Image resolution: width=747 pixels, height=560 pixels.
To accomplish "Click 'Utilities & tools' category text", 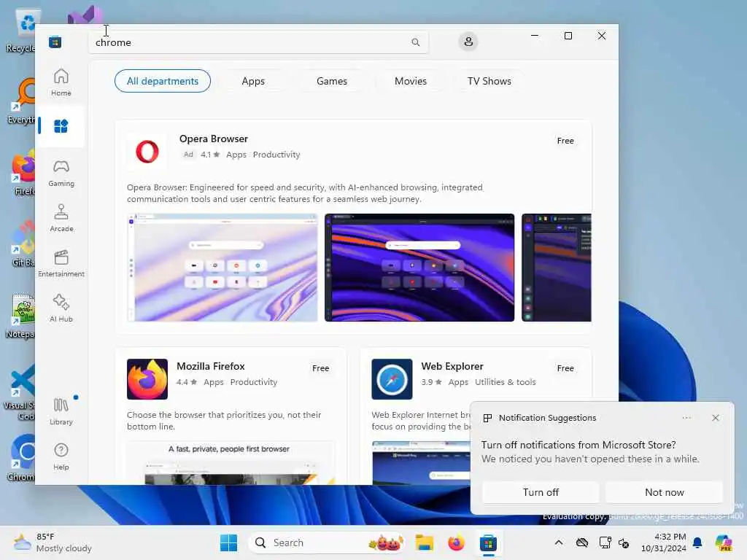I will [505, 382].
